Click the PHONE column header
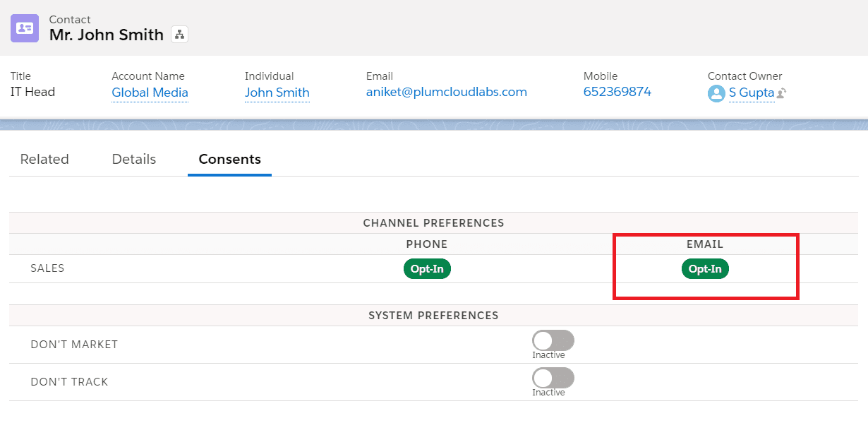Image resolution: width=868 pixels, height=435 pixels. tap(427, 244)
